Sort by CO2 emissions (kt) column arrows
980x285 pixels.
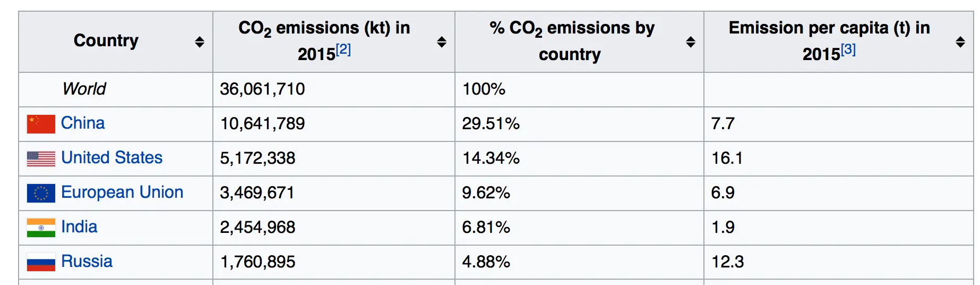(x=442, y=42)
